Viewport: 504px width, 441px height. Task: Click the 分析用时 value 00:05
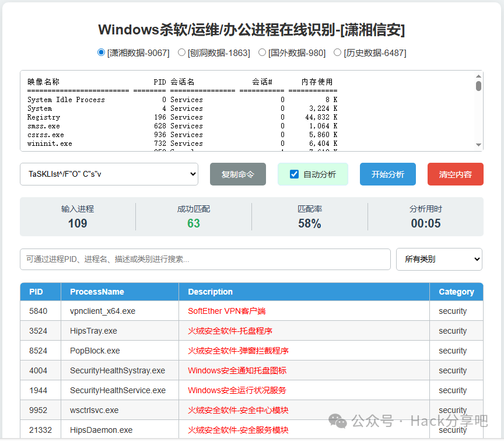tap(426, 223)
